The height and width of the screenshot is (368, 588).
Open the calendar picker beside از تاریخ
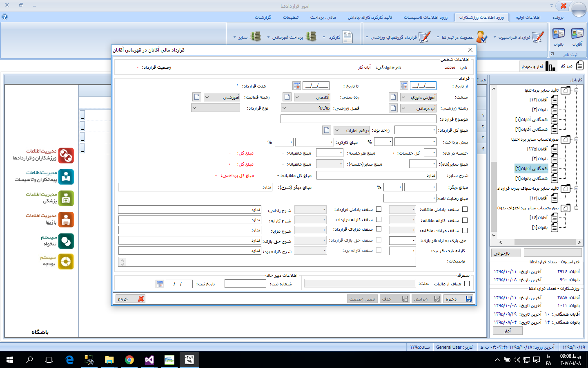click(404, 85)
